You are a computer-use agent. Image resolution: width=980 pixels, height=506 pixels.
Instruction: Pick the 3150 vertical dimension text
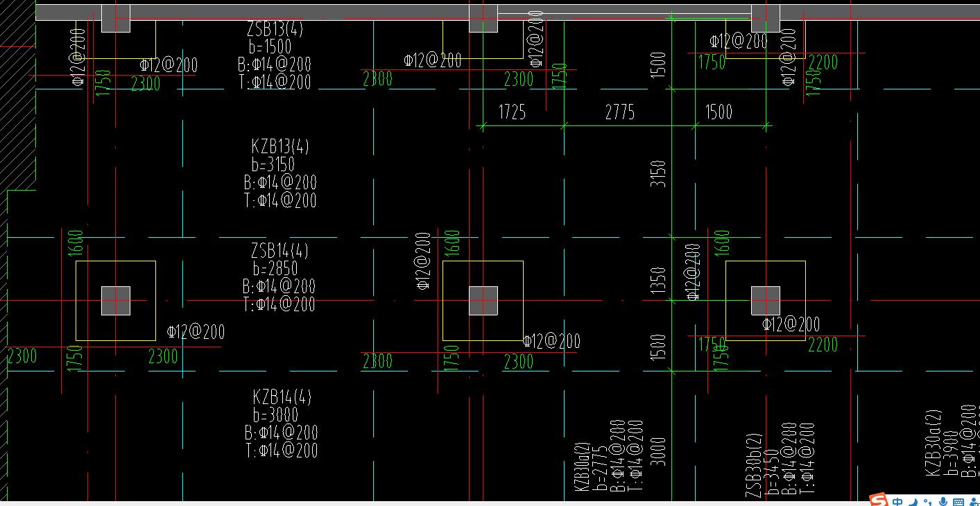point(658,174)
